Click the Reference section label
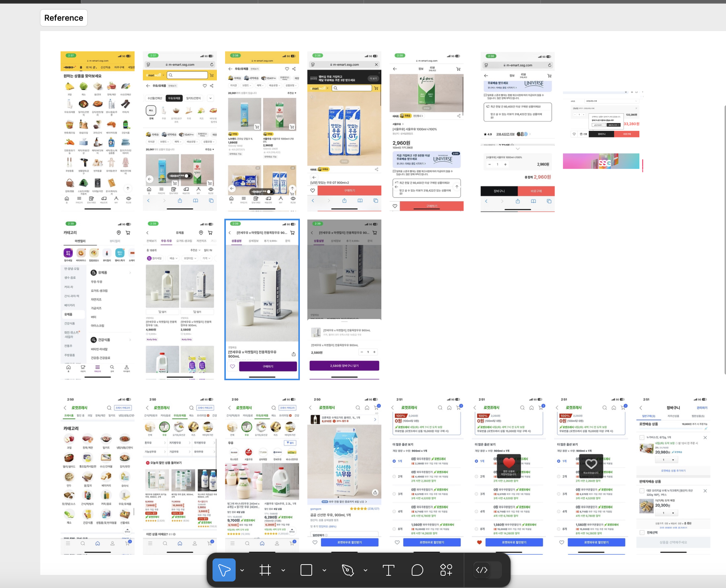 coord(64,18)
